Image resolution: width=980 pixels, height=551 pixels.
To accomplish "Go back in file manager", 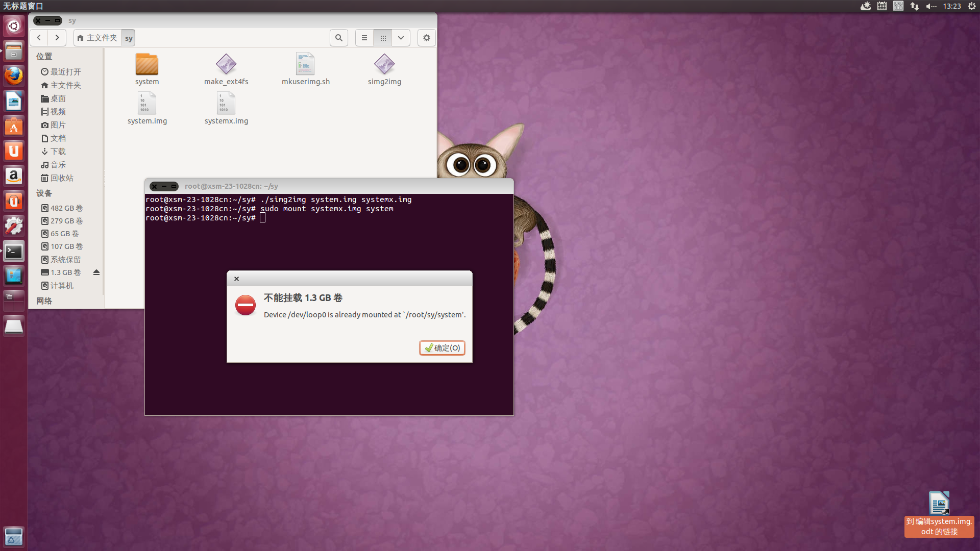I will point(39,38).
